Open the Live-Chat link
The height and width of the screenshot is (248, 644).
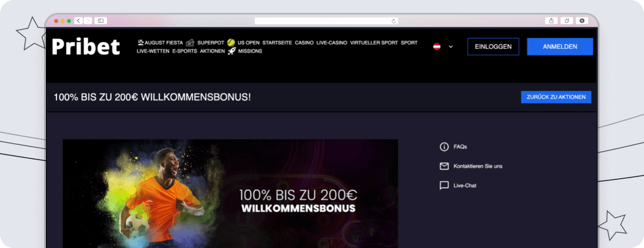click(x=465, y=186)
